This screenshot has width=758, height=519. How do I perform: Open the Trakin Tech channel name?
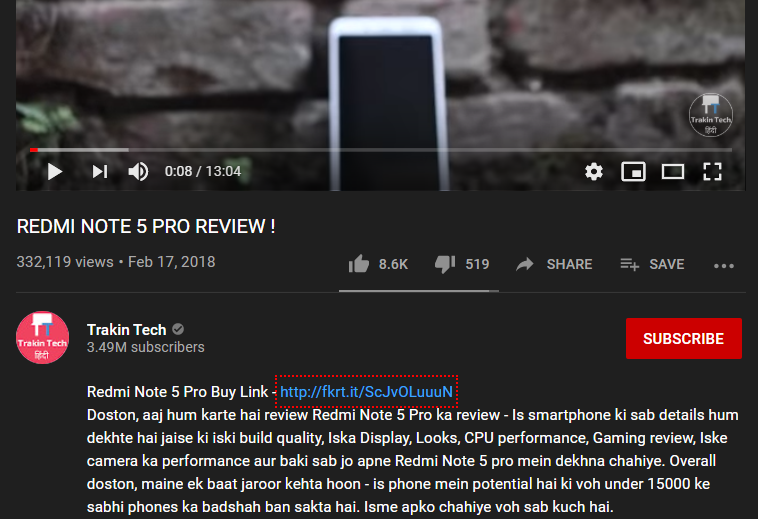(127, 330)
